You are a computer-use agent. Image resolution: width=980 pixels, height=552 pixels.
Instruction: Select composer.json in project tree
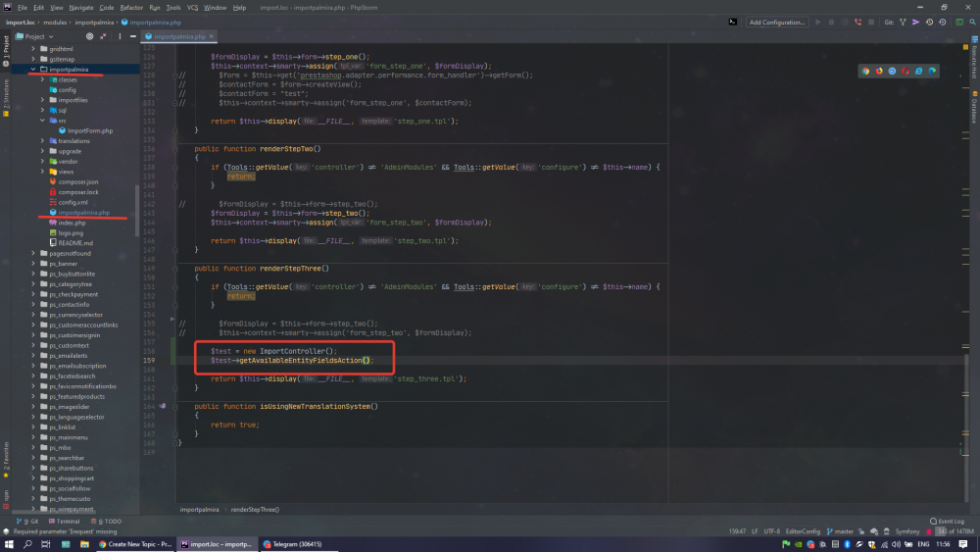(x=77, y=181)
